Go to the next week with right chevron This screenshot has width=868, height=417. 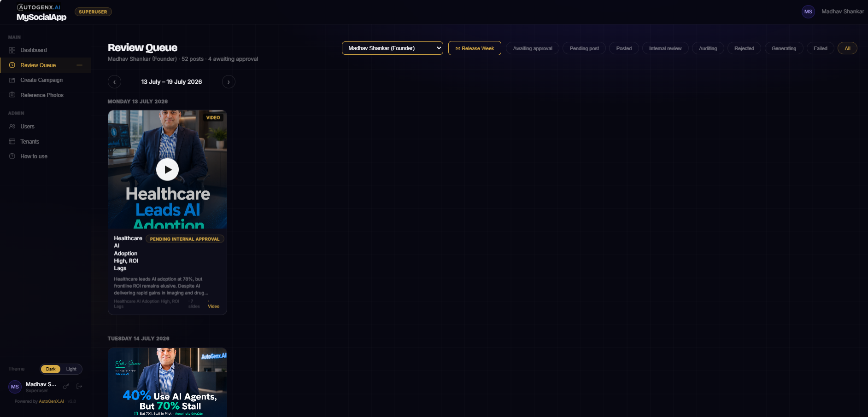point(229,82)
